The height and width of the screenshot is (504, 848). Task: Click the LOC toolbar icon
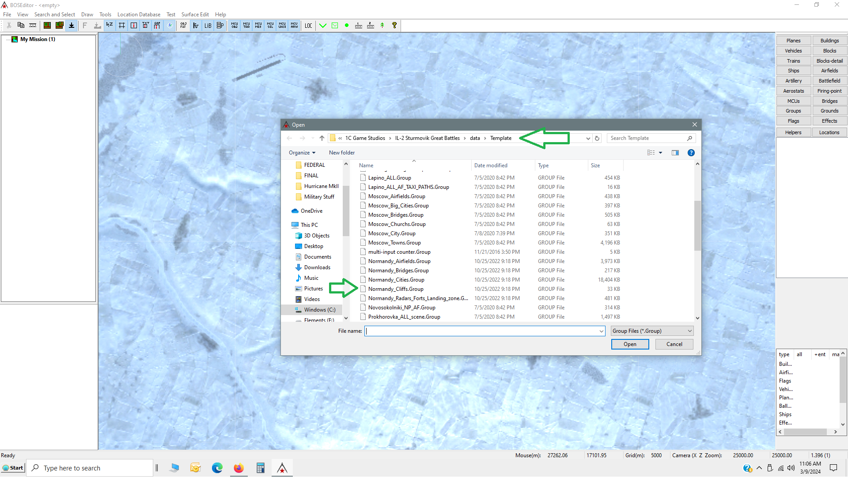(308, 26)
